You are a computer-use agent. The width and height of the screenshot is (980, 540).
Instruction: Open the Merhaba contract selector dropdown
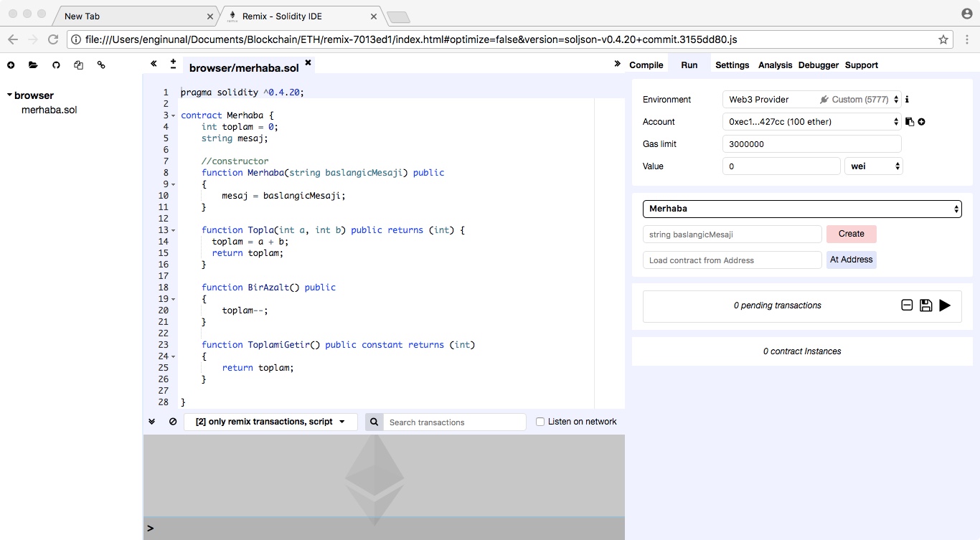point(802,209)
